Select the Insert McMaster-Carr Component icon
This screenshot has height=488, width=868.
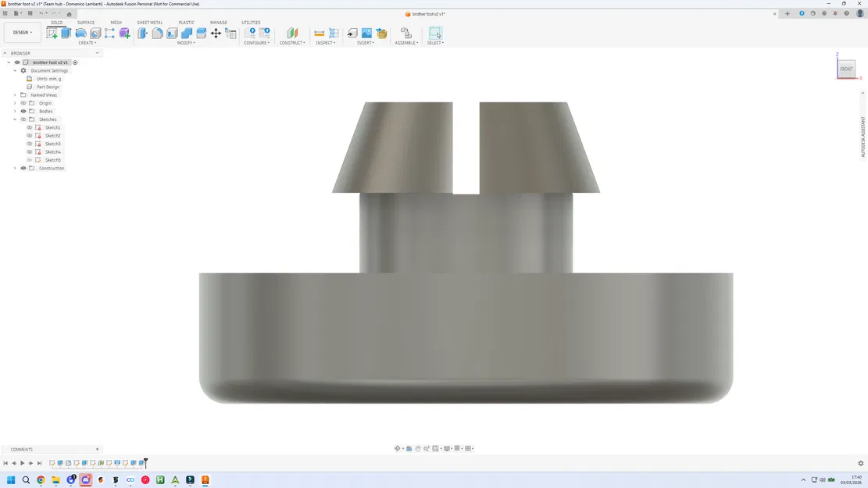click(381, 34)
